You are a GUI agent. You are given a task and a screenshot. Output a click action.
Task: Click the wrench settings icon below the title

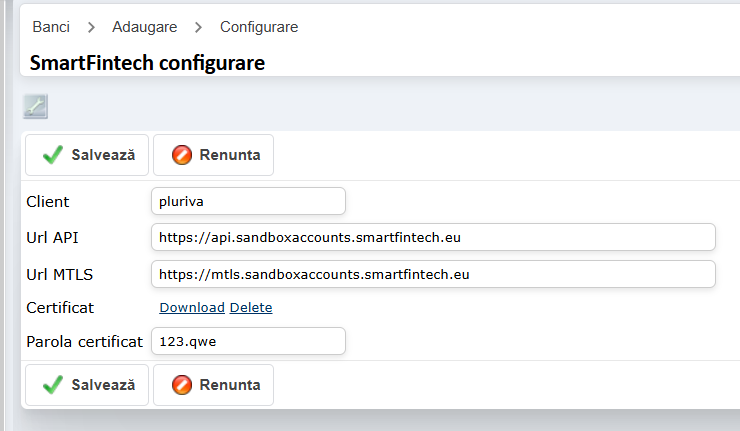(35, 106)
